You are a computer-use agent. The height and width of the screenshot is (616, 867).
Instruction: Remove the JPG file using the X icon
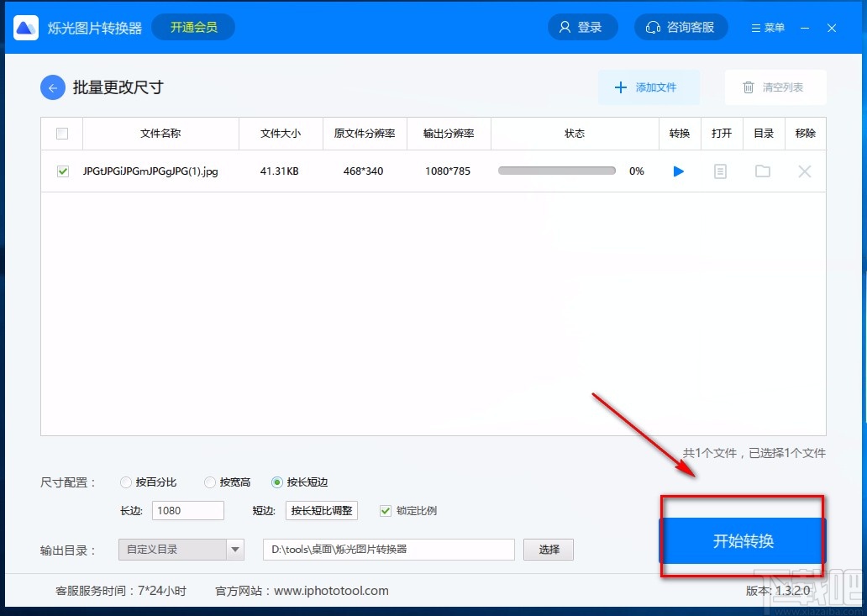(x=804, y=171)
